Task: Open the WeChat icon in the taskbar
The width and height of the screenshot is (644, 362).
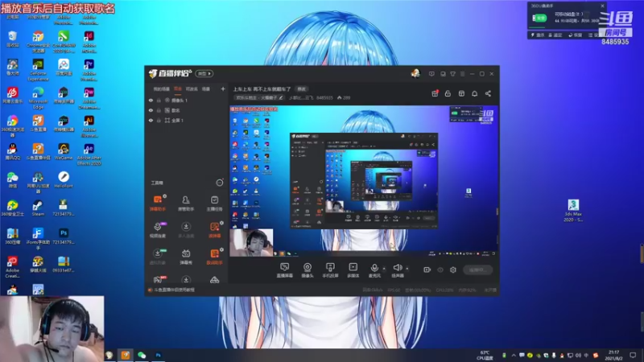Action: click(x=142, y=355)
